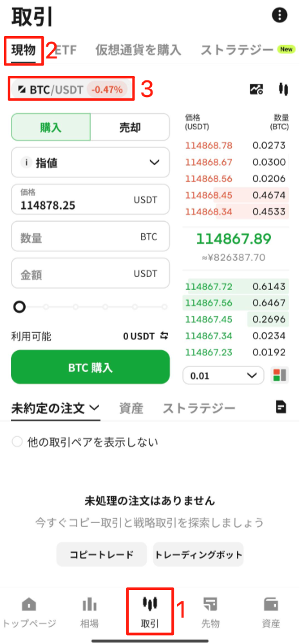This screenshot has height=644, width=300.
Task: Swap available USDT balance via the transfer arrows
Action: 164,336
